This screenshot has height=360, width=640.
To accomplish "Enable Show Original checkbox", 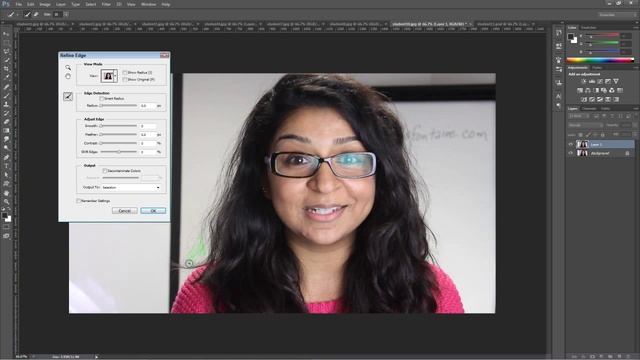I will click(125, 80).
